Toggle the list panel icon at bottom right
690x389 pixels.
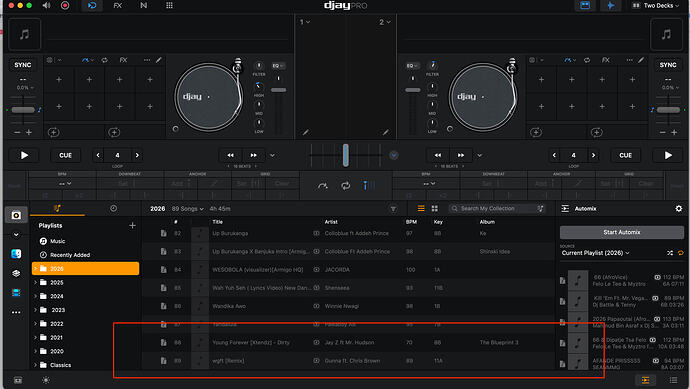click(673, 380)
